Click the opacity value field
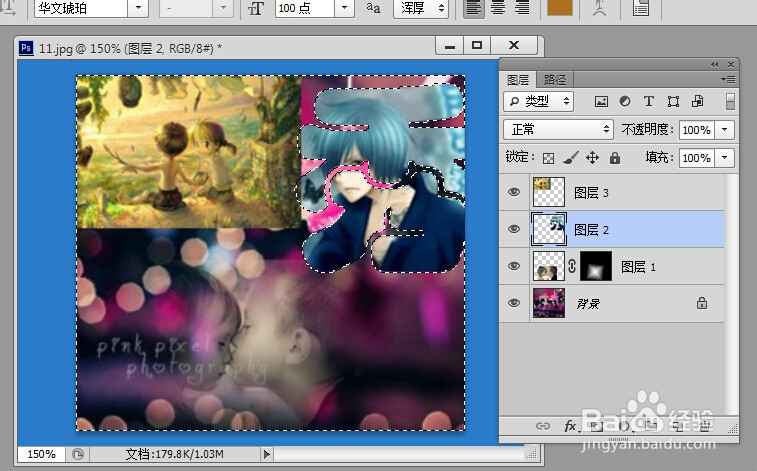Image resolution: width=757 pixels, height=471 pixels. pyautogui.click(x=696, y=130)
